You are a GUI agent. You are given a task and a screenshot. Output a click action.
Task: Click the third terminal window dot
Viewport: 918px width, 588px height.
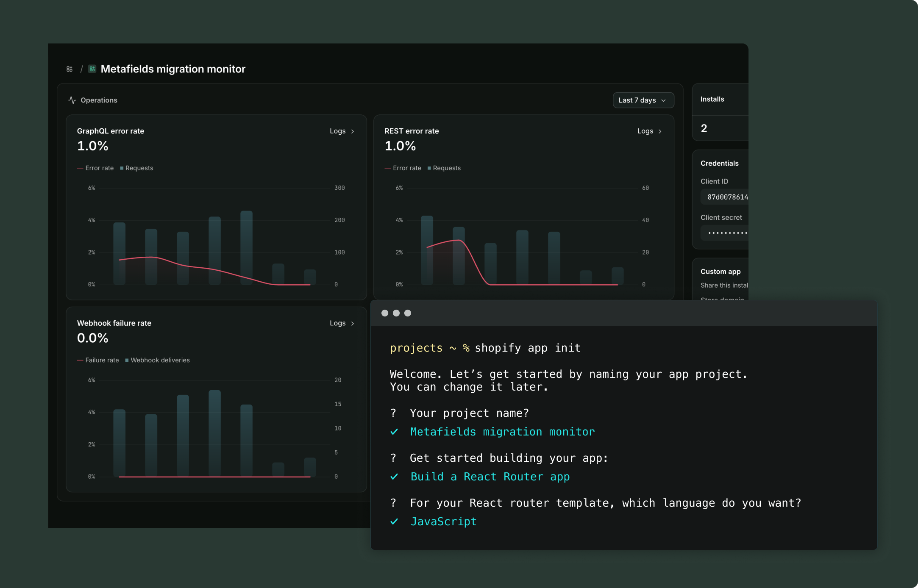point(408,313)
